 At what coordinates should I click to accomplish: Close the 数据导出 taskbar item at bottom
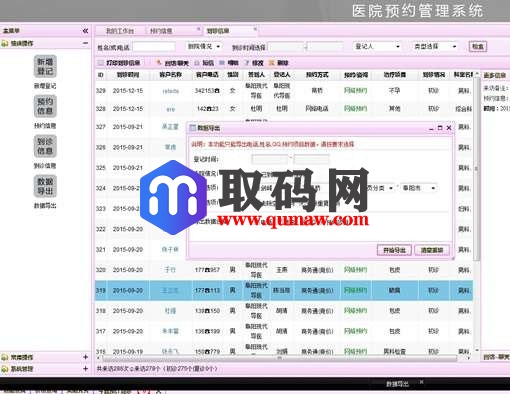click(x=421, y=382)
